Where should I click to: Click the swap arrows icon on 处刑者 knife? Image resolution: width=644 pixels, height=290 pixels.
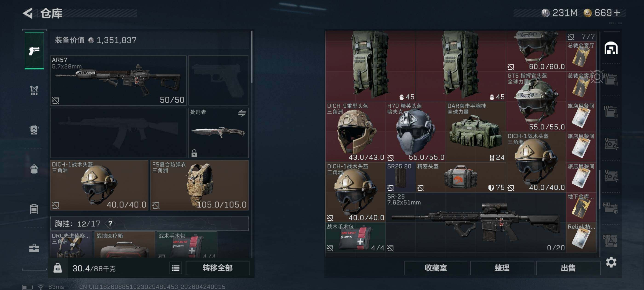tap(242, 113)
